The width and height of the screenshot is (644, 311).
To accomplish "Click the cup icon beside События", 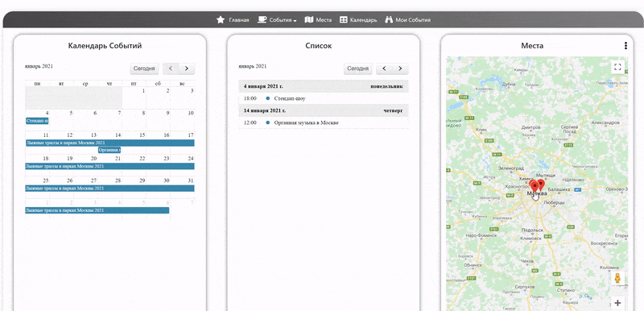I will point(262,19).
